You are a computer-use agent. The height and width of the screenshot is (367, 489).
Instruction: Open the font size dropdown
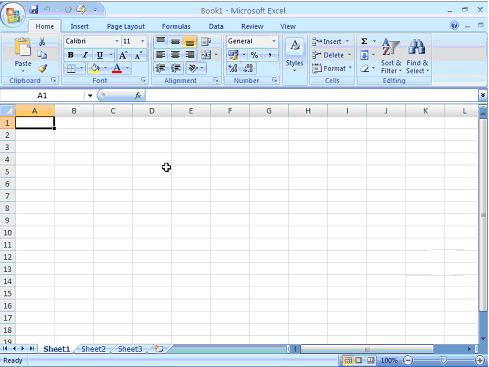tap(142, 41)
